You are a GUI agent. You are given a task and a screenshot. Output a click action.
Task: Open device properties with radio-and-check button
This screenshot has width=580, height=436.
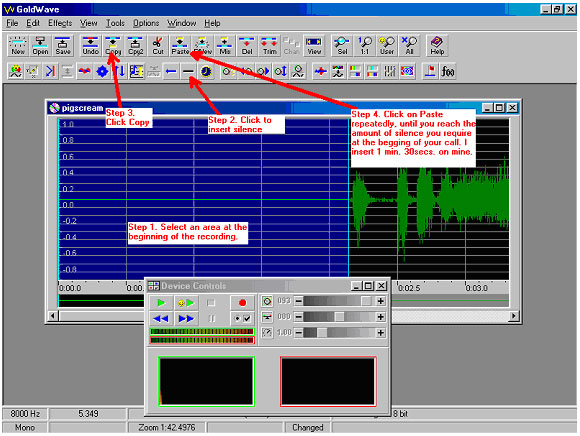(242, 318)
